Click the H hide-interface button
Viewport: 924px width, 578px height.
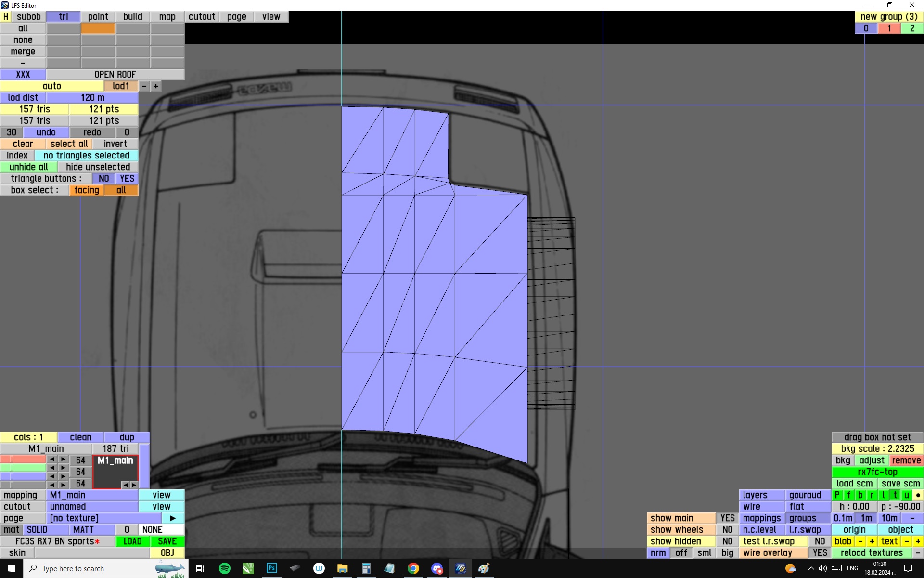point(5,16)
